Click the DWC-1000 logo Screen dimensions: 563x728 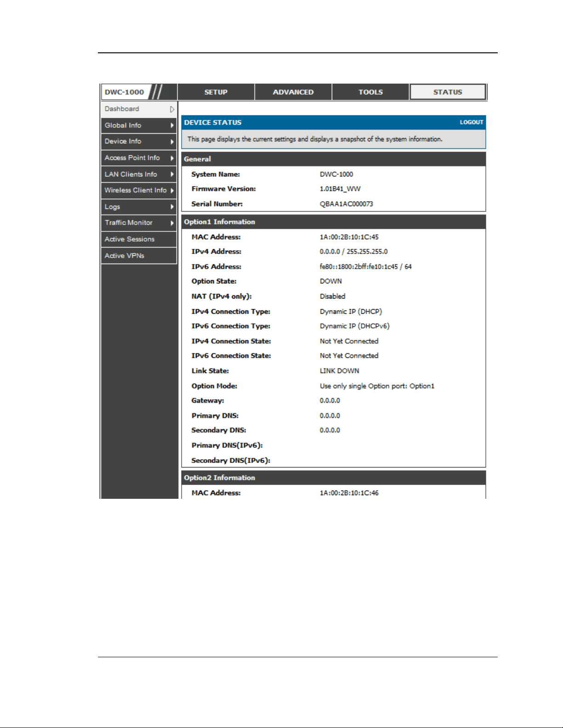tap(124, 92)
